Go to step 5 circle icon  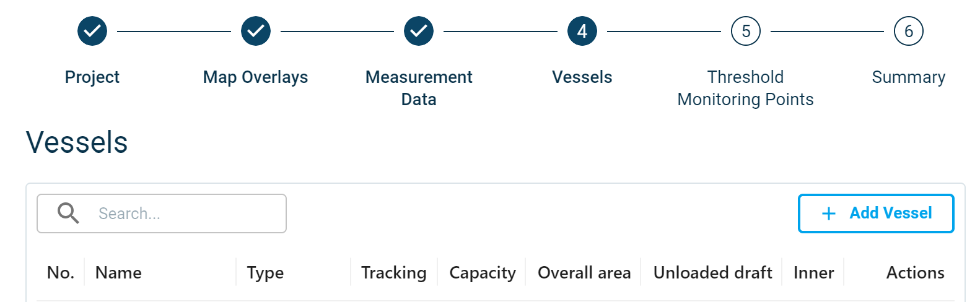[x=746, y=31]
